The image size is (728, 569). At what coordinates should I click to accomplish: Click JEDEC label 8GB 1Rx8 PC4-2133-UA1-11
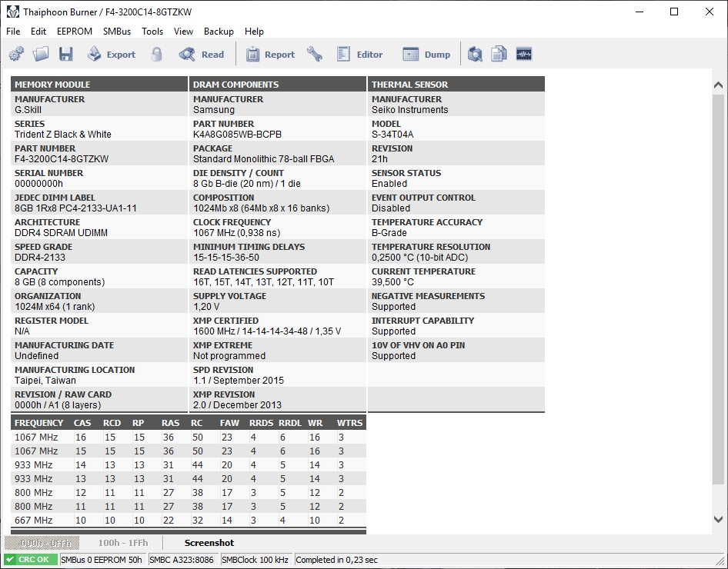(x=75, y=208)
